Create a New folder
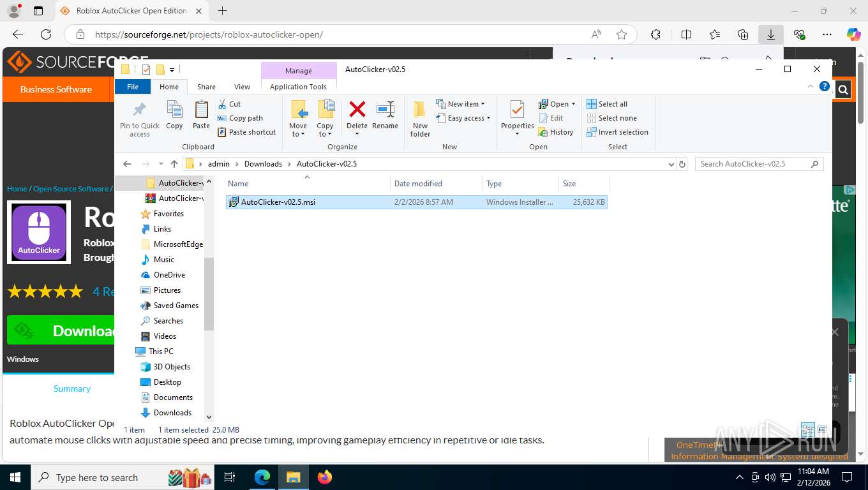This screenshot has height=490, width=868. click(420, 119)
